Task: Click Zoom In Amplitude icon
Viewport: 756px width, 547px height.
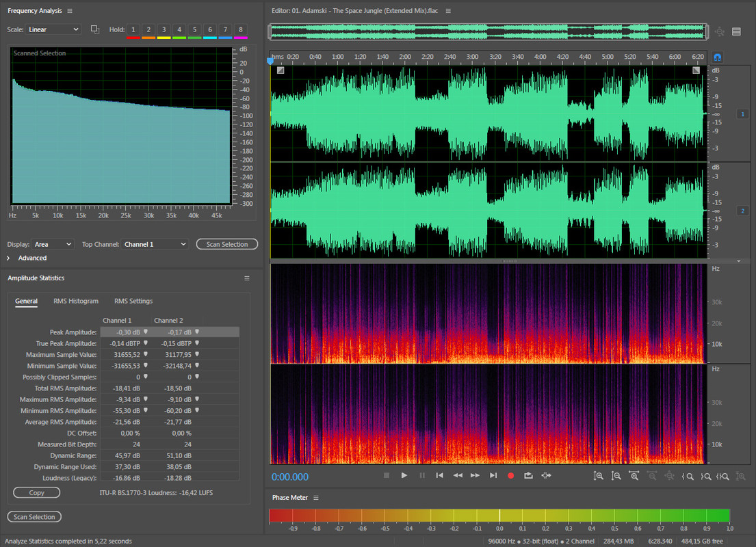Action: pyautogui.click(x=599, y=476)
